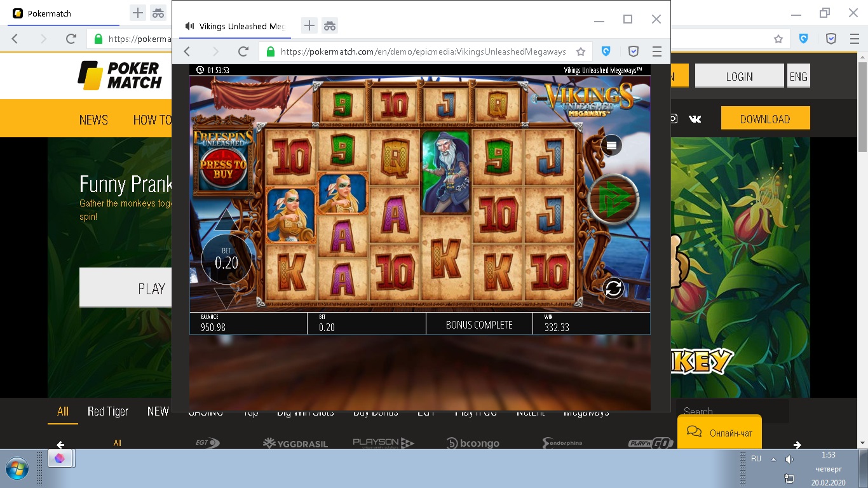Screen dimensions: 868x488
Task: Open the Windows Start menu
Action: pos(17,468)
